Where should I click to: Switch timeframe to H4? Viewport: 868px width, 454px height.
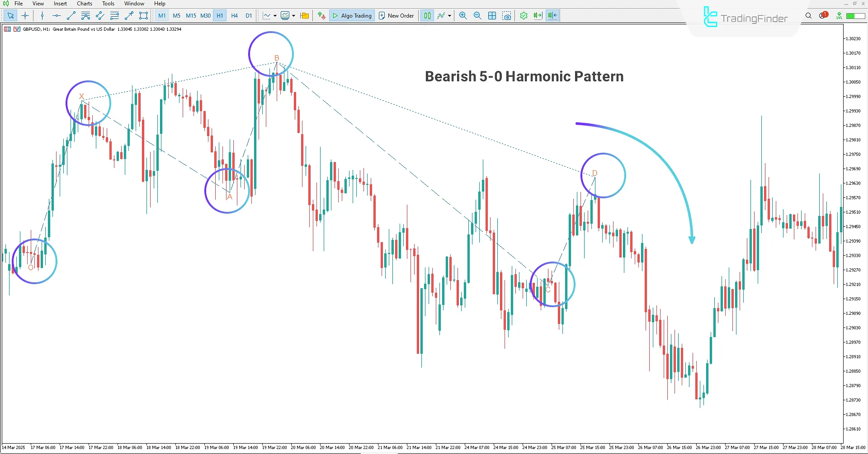[x=234, y=15]
